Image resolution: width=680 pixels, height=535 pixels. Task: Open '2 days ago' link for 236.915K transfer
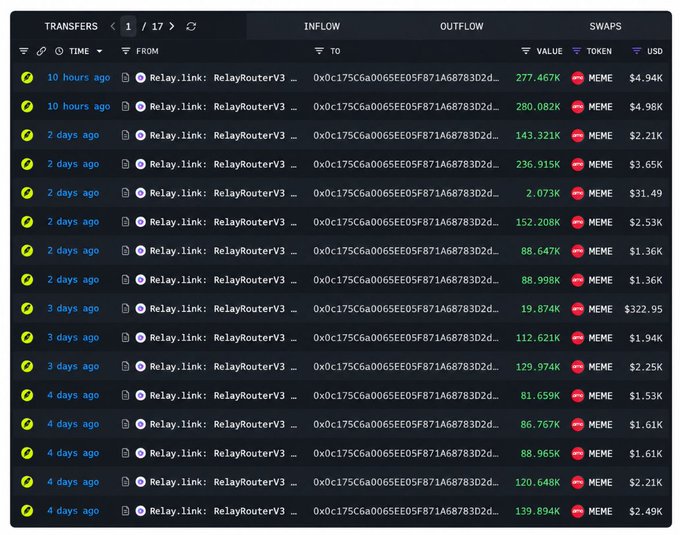click(73, 164)
